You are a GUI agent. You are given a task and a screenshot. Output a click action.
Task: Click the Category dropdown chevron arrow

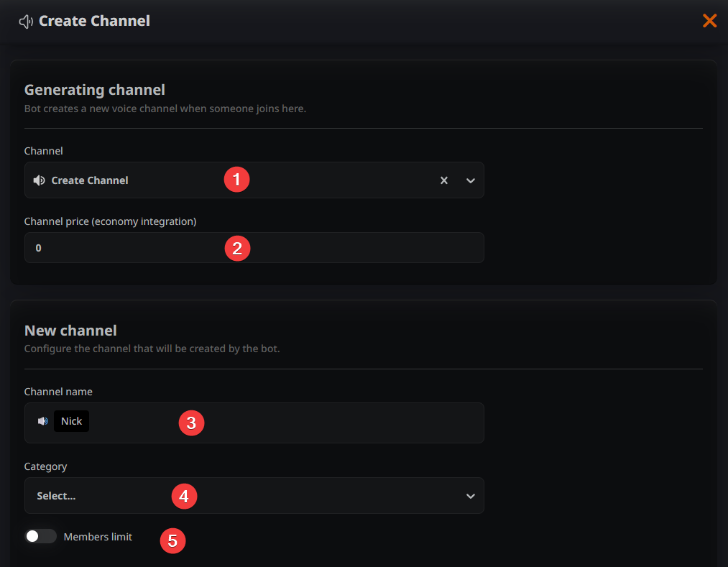pyautogui.click(x=471, y=496)
